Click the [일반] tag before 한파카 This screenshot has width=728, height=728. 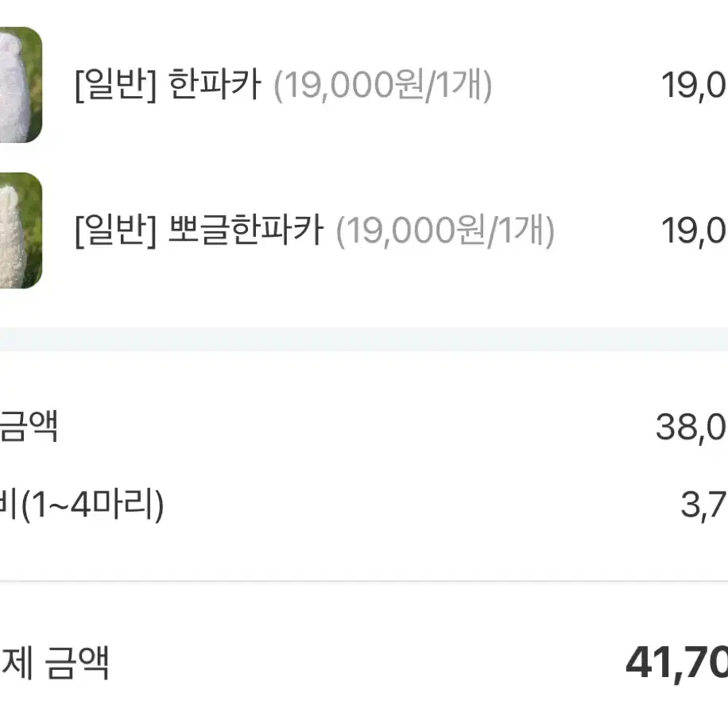pos(115,84)
